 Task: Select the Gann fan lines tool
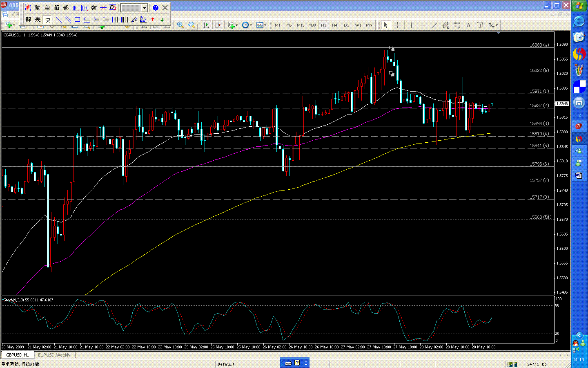point(143,19)
